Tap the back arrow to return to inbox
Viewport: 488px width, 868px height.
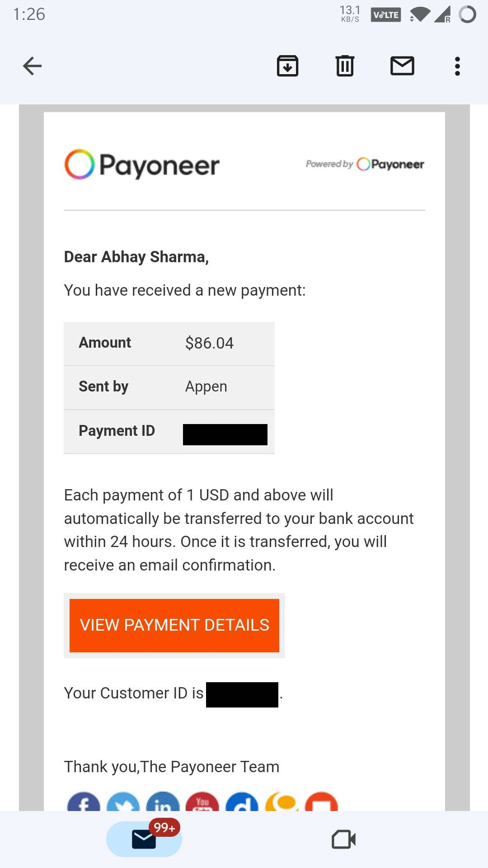coord(31,66)
